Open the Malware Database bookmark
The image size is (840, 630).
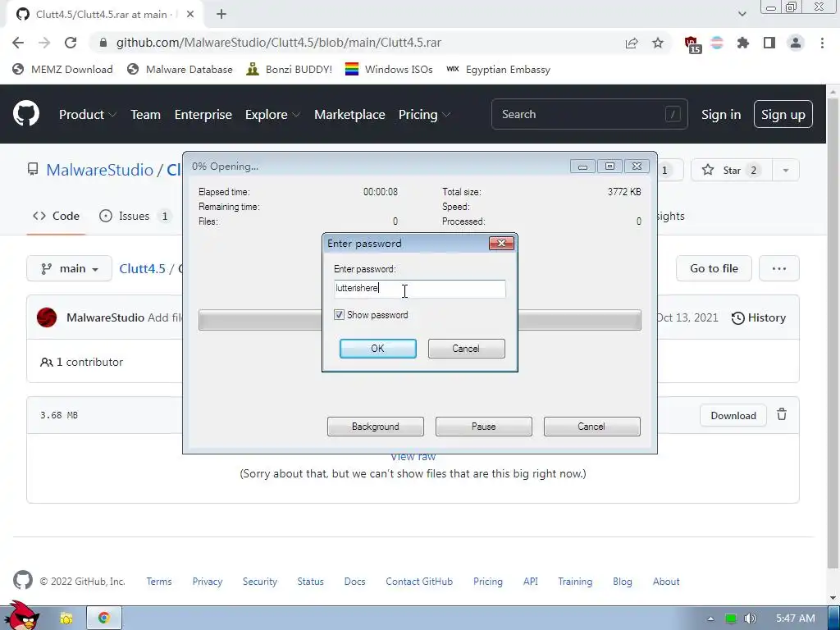pyautogui.click(x=180, y=69)
